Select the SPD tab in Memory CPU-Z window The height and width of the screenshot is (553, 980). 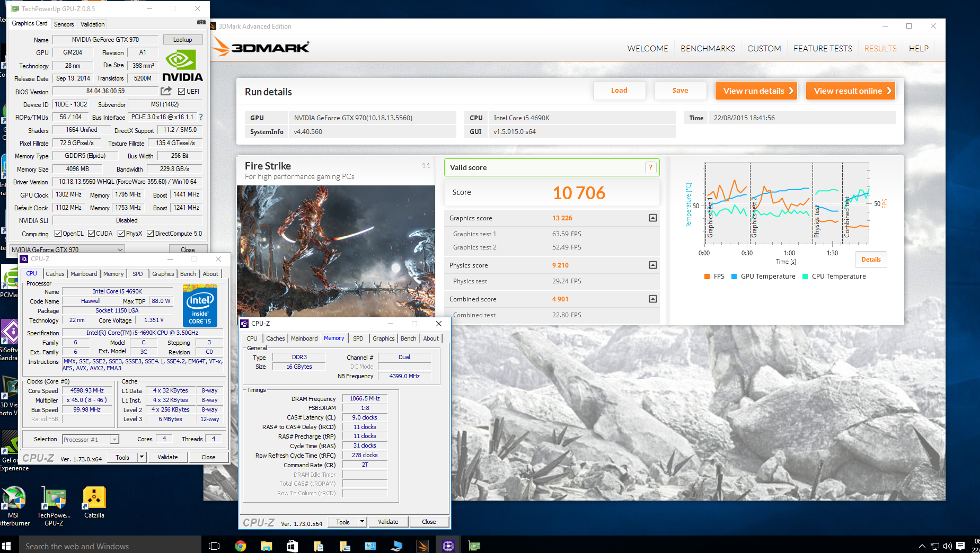coord(358,338)
